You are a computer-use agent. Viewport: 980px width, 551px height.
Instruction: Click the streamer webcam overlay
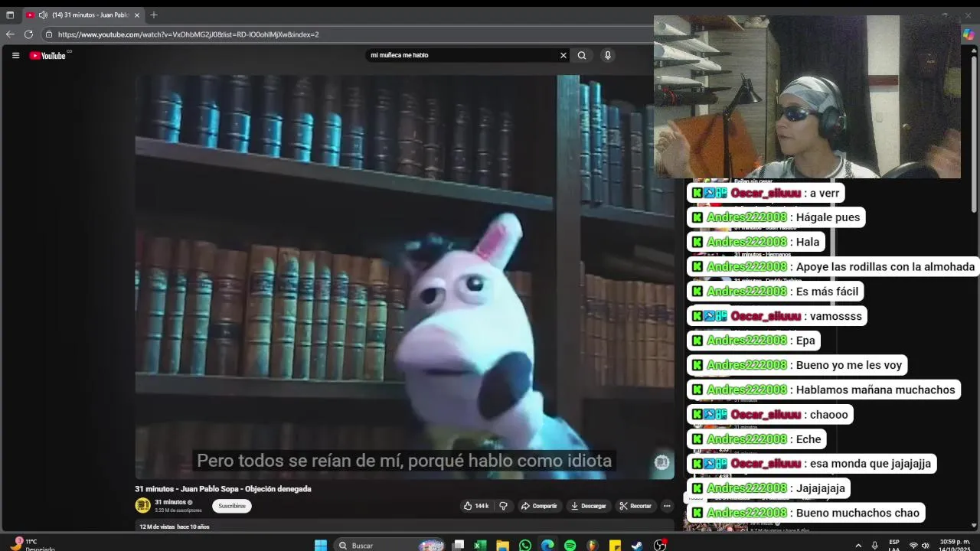807,96
